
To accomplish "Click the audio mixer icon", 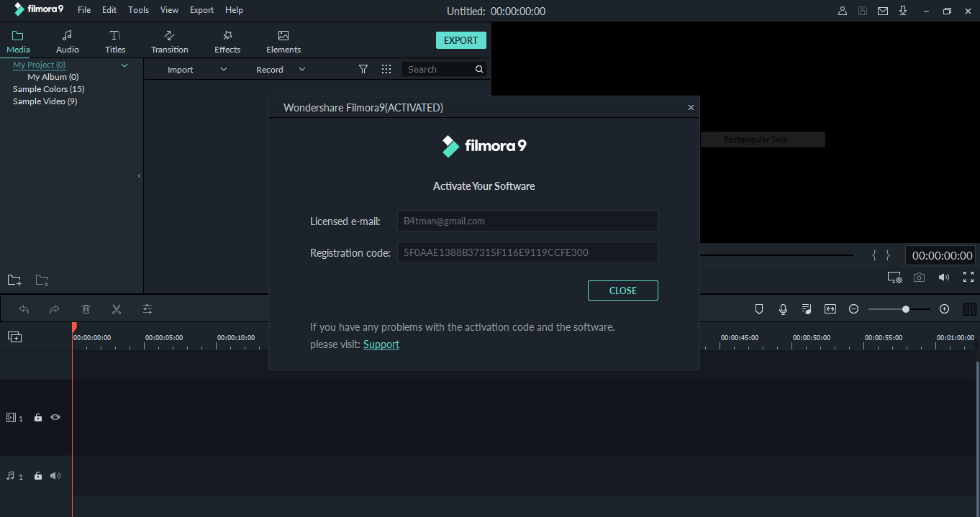I will coord(807,309).
